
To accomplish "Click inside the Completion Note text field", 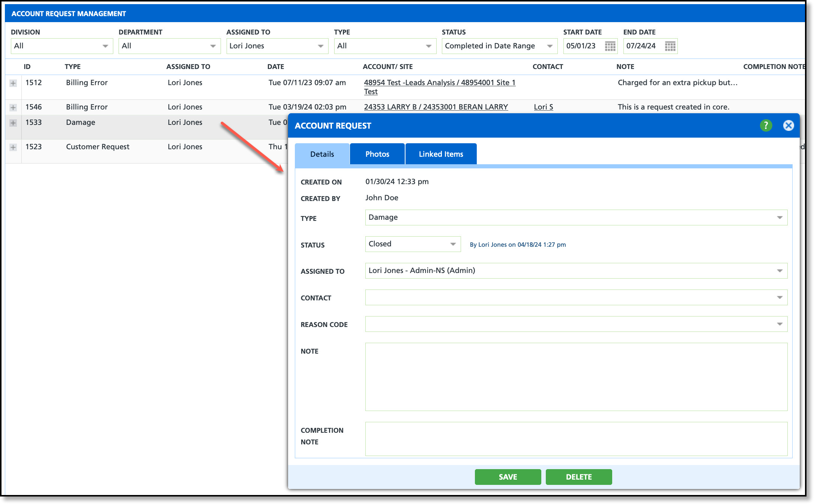I will coord(576,439).
